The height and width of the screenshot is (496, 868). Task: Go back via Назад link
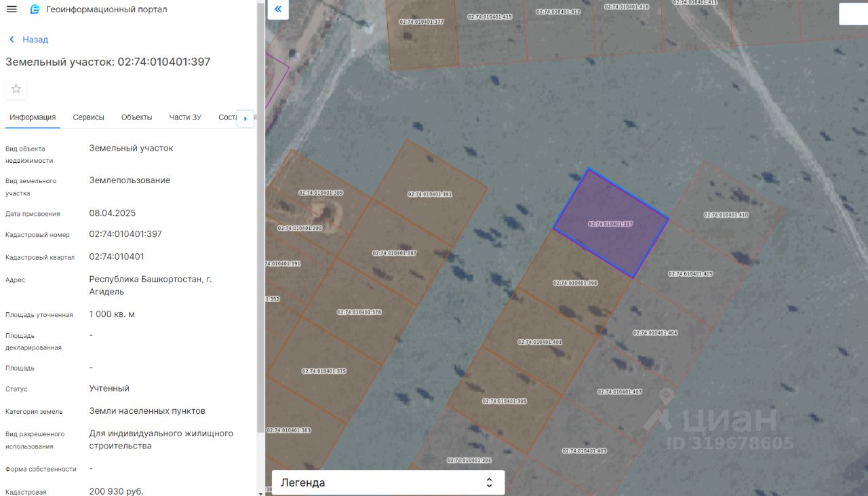(x=28, y=39)
